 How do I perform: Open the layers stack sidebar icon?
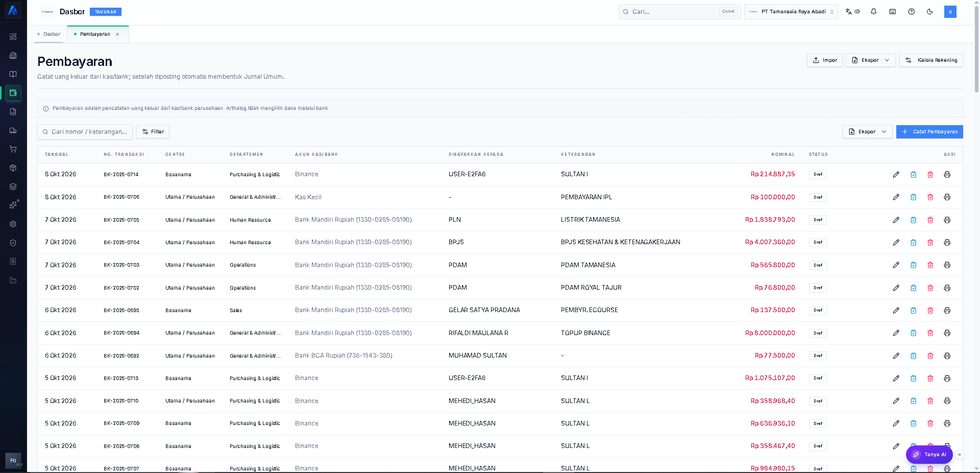pyautogui.click(x=13, y=186)
